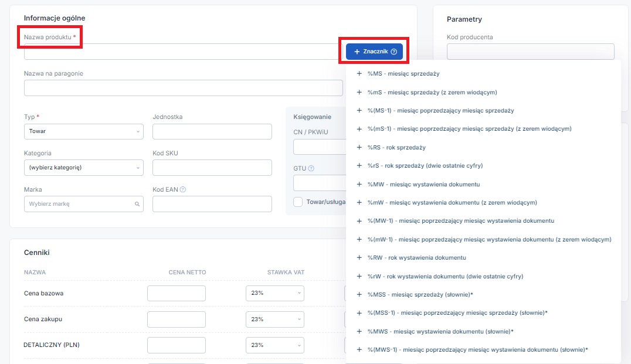Open VAT rate dropdown for Cena bazowa
The image size is (631, 364).
tap(274, 294)
